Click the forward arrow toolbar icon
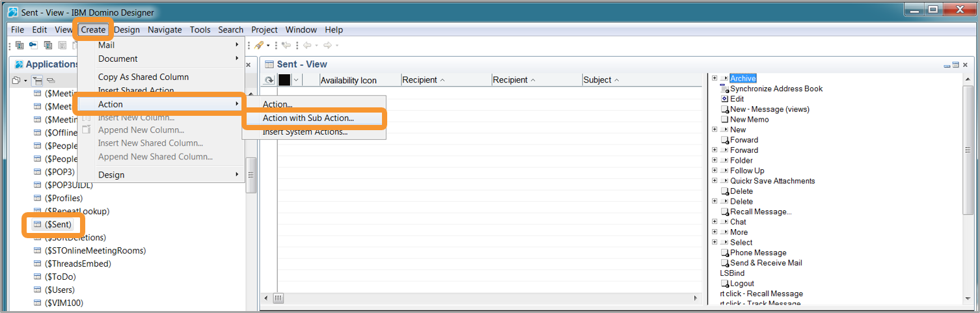The image size is (980, 313). click(x=327, y=45)
